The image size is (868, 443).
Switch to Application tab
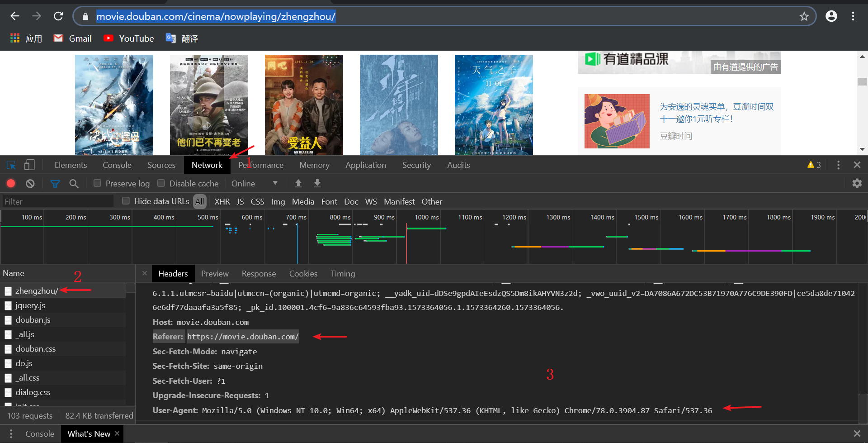(366, 165)
